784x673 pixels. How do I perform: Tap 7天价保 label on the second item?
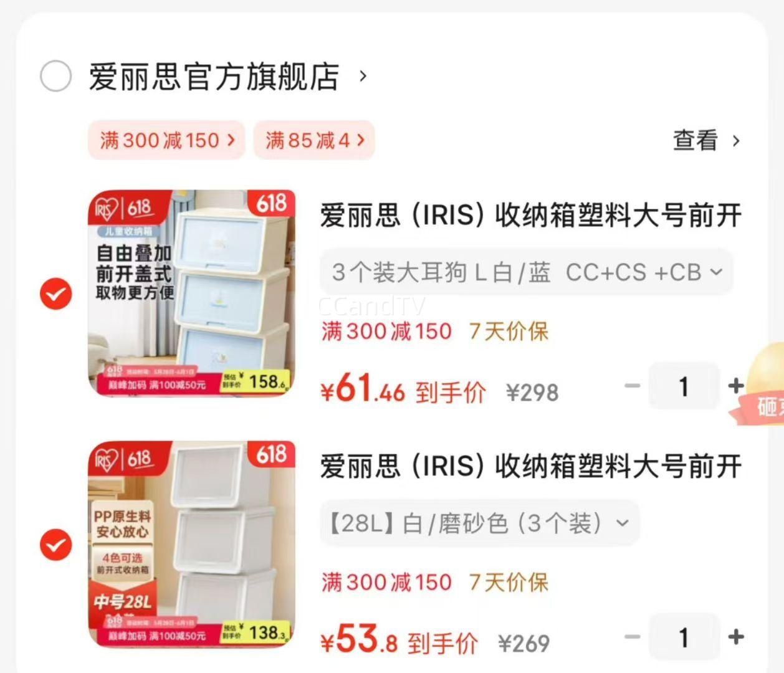click(509, 583)
